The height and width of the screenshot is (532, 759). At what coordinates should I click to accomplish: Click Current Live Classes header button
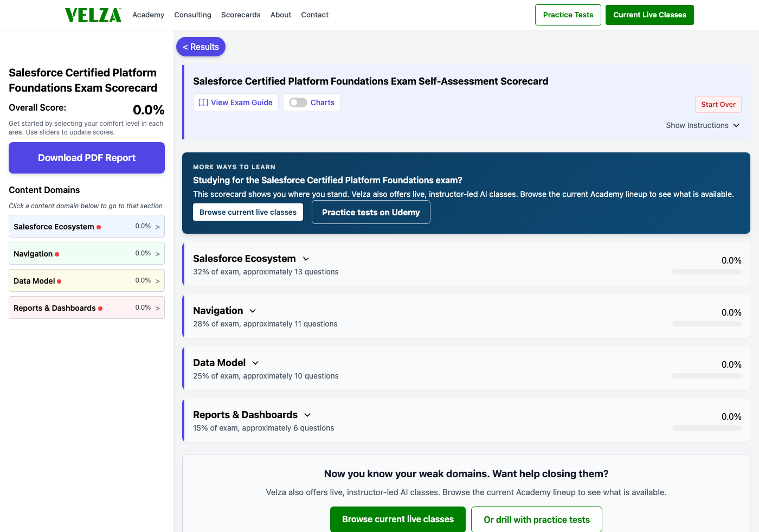pyautogui.click(x=649, y=15)
